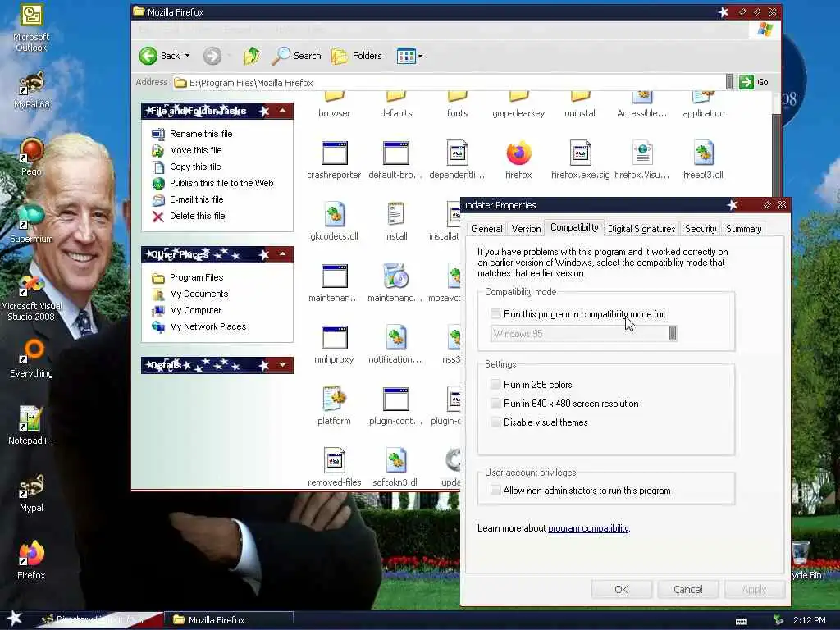
Task: Click Rename this file task
Action: pos(201,134)
